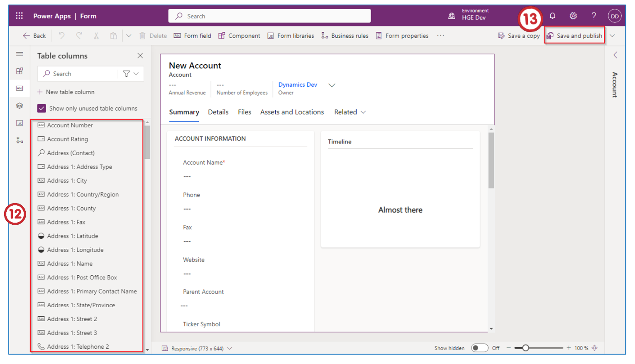Click Save and publish button
The image size is (635, 364).
(574, 36)
